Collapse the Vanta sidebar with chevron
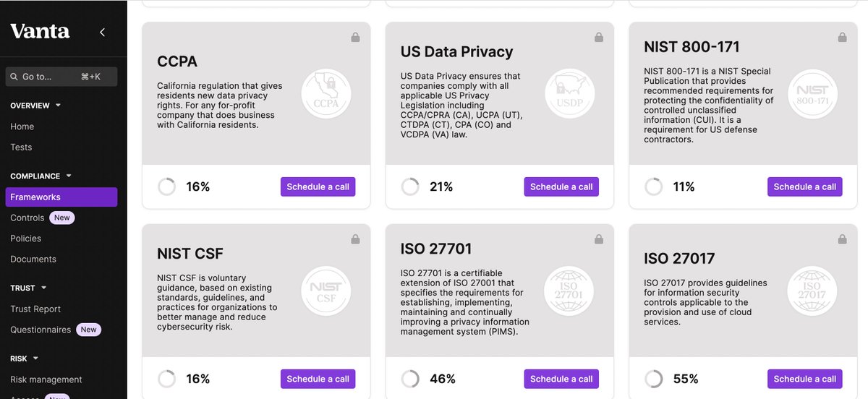 point(102,32)
